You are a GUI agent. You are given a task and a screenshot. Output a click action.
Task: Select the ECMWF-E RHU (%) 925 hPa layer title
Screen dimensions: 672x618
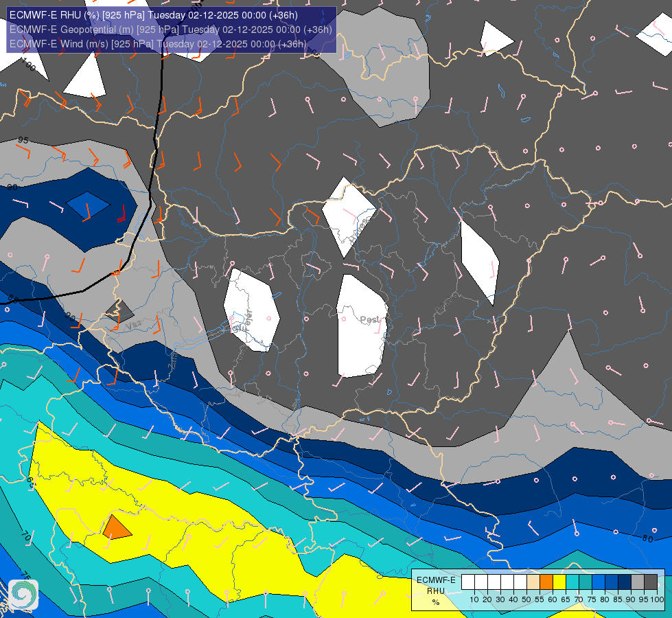[154, 15]
